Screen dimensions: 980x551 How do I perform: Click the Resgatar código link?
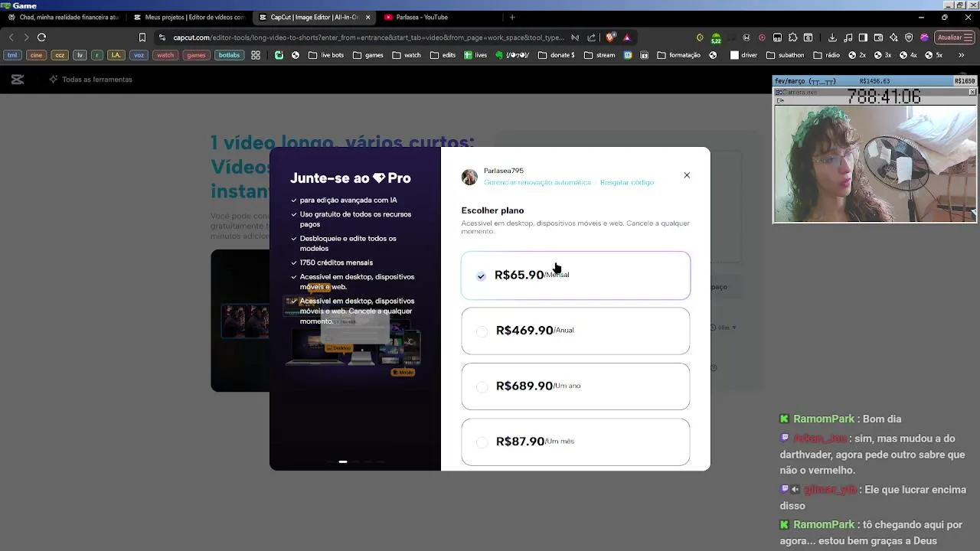[627, 182]
